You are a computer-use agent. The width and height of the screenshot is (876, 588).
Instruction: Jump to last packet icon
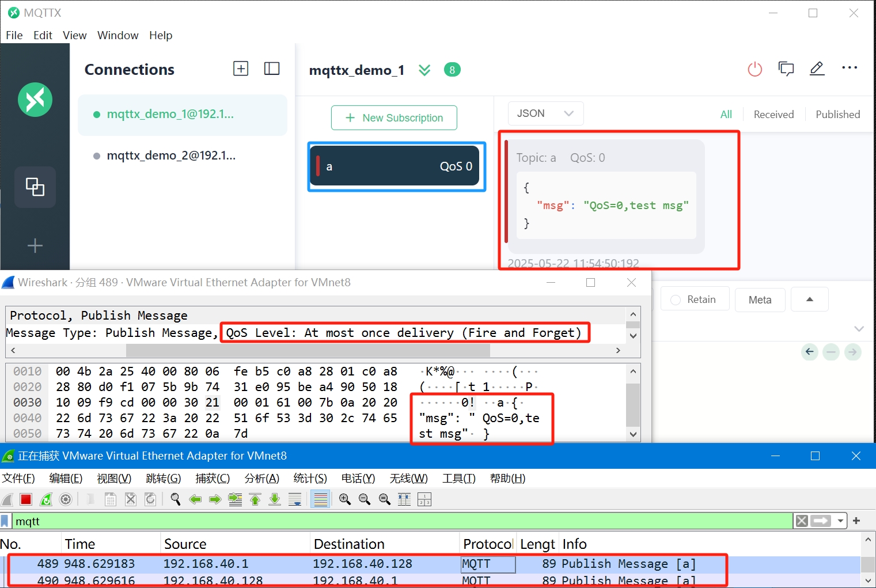click(275, 499)
